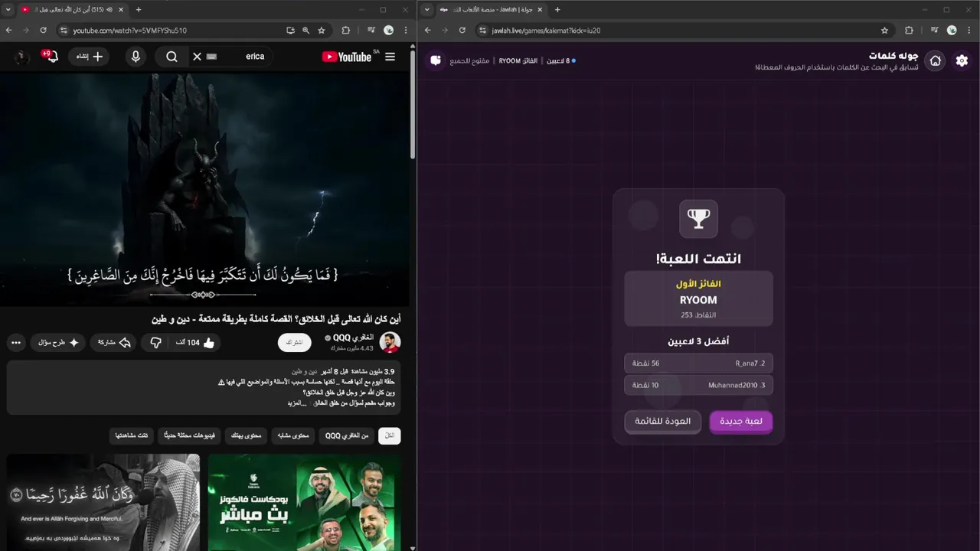980x551 pixels.
Task: Open YouTube create (إنشاء) button
Action: click(90, 57)
